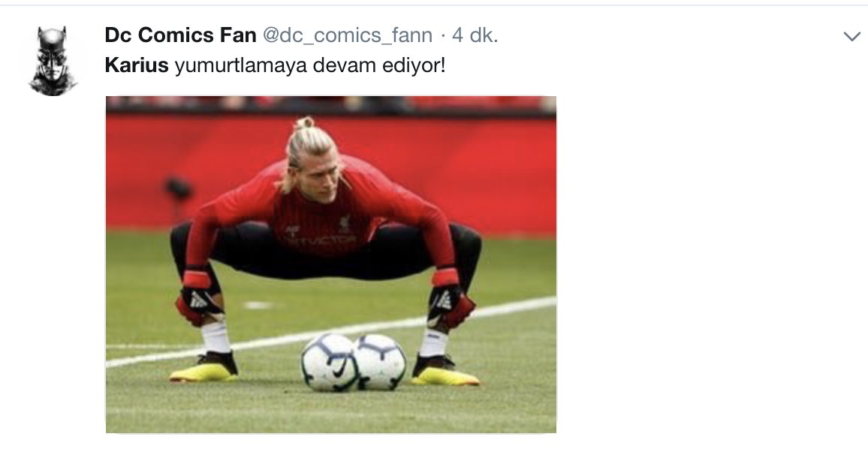This screenshot has height=452, width=868.
Task: Click the white pitch line in the image
Action: [x=331, y=333]
